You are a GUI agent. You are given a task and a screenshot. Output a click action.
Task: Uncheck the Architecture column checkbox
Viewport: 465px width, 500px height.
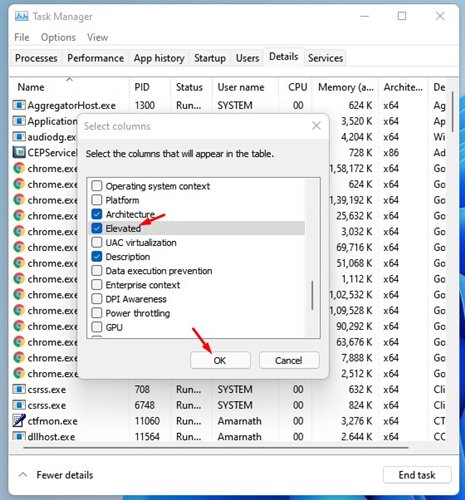click(97, 214)
